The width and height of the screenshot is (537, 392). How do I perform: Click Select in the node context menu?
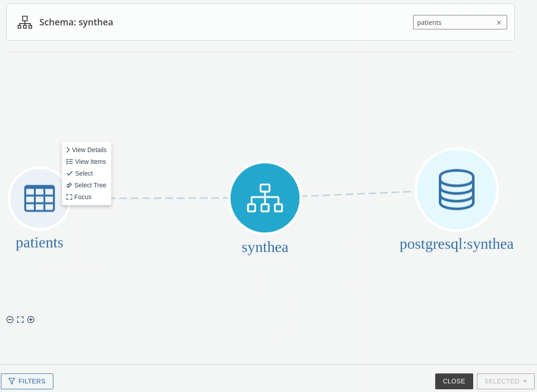pyautogui.click(x=84, y=173)
